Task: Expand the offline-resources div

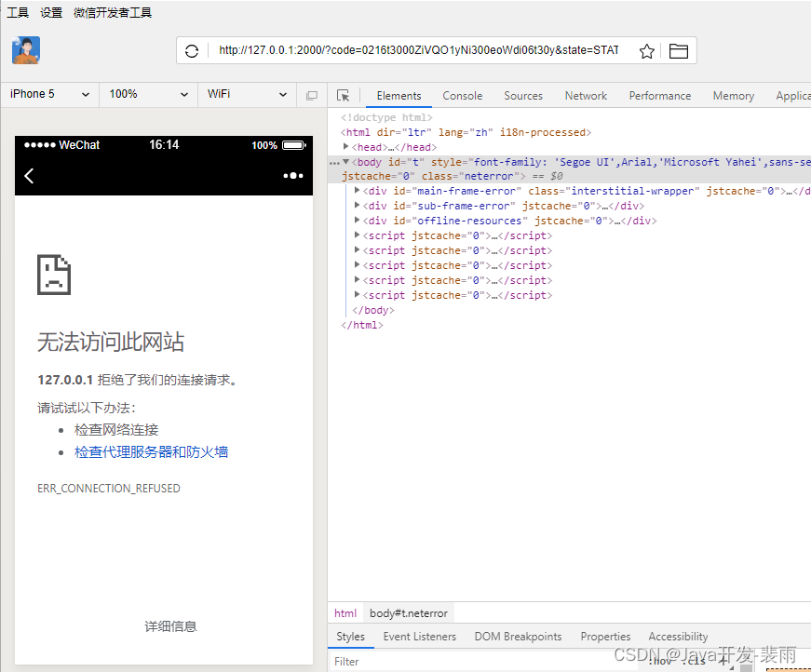Action: click(x=357, y=221)
